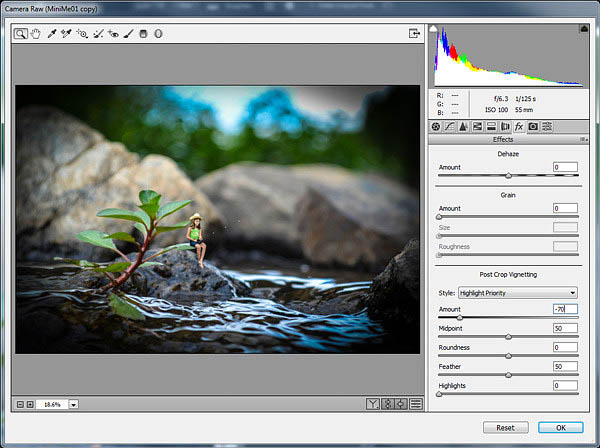The height and width of the screenshot is (448, 600).
Task: Select the Hand tool
Action: [35, 34]
